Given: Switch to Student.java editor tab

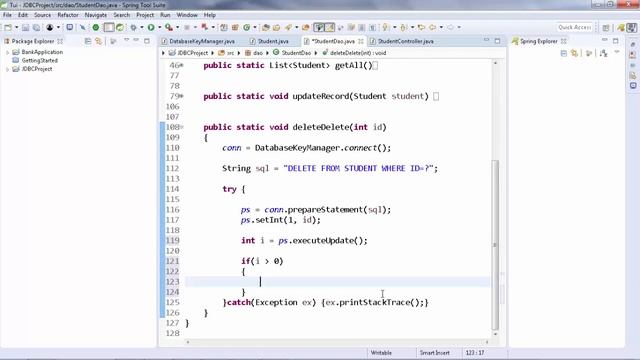Looking at the screenshot, I should (x=269, y=41).
